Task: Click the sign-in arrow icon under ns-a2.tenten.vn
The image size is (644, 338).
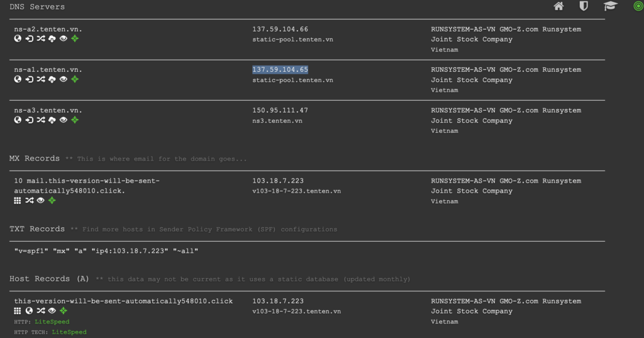Action: pos(29,38)
